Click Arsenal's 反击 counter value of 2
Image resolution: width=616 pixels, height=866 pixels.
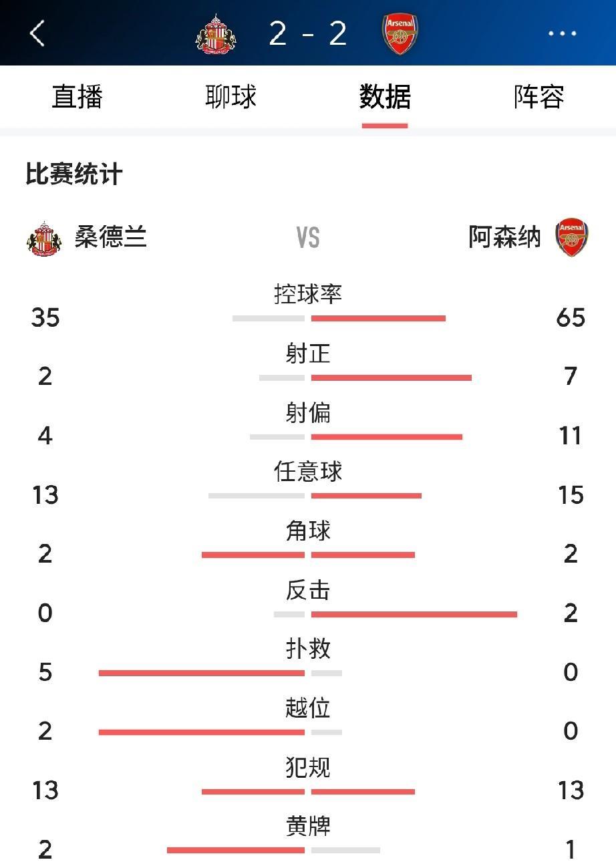(x=571, y=613)
